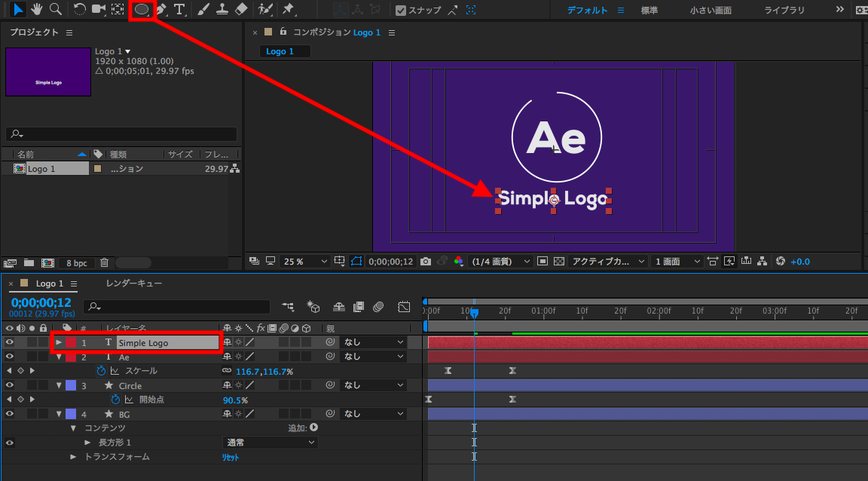Toggle visibility of 長方形 1 shape
This screenshot has width=868, height=481.
tap(9, 443)
